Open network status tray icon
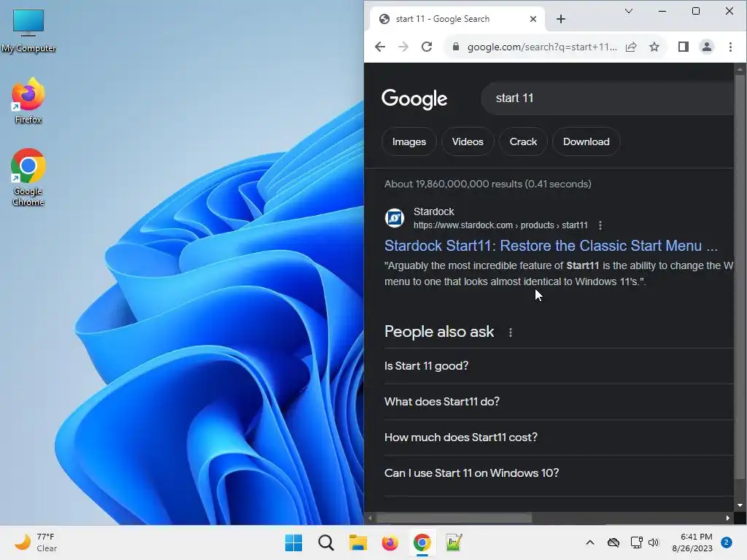The image size is (747, 560). 636,542
